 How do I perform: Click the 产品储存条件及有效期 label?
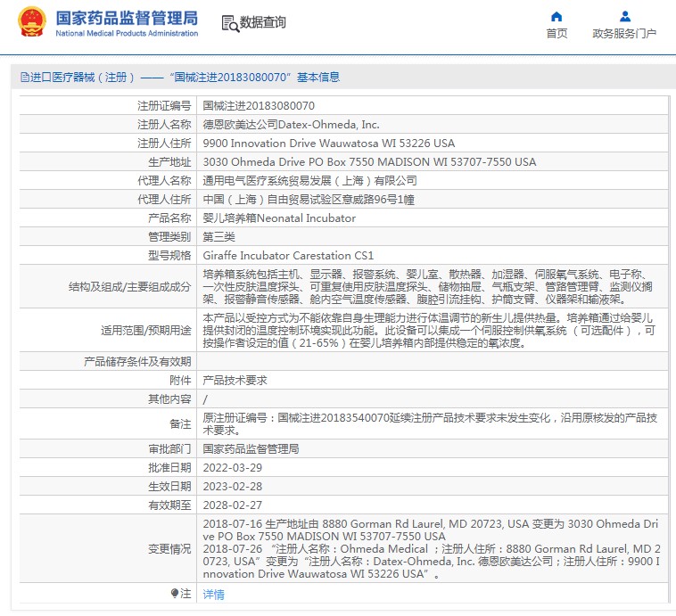point(137,361)
